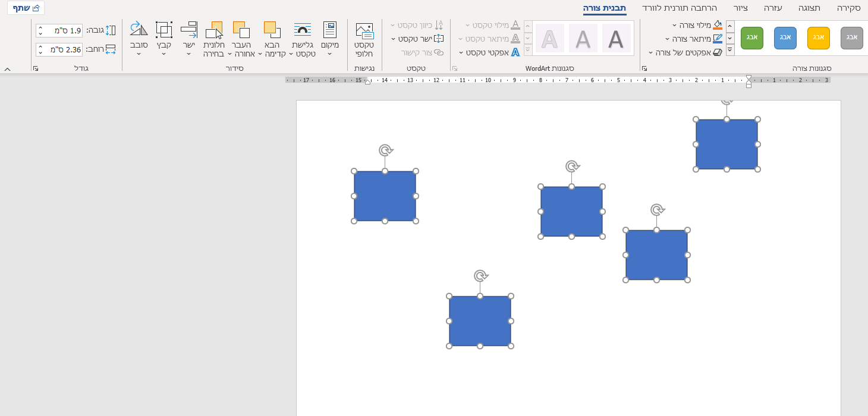
Task: Open Shape Effects (אפקטים של צורה)
Action: pyautogui.click(x=685, y=52)
